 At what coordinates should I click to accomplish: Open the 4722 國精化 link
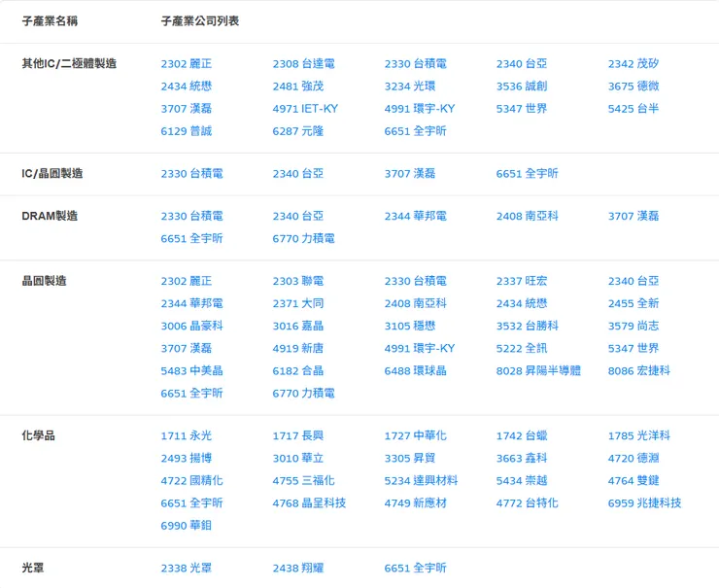pyautogui.click(x=191, y=481)
